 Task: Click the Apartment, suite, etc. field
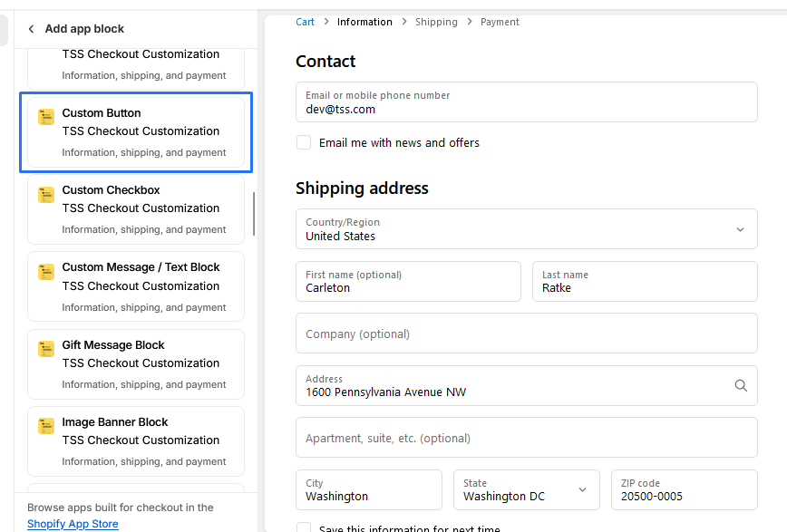[526, 438]
